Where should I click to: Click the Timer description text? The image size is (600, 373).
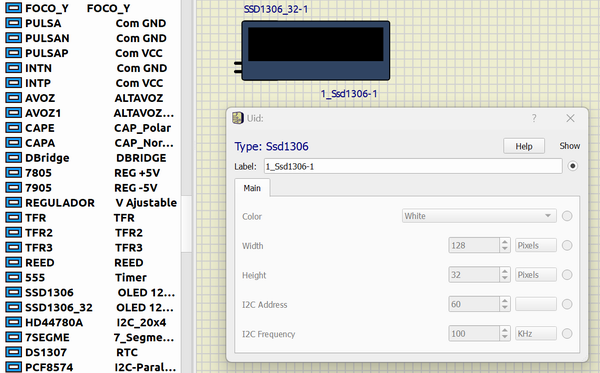[131, 277]
